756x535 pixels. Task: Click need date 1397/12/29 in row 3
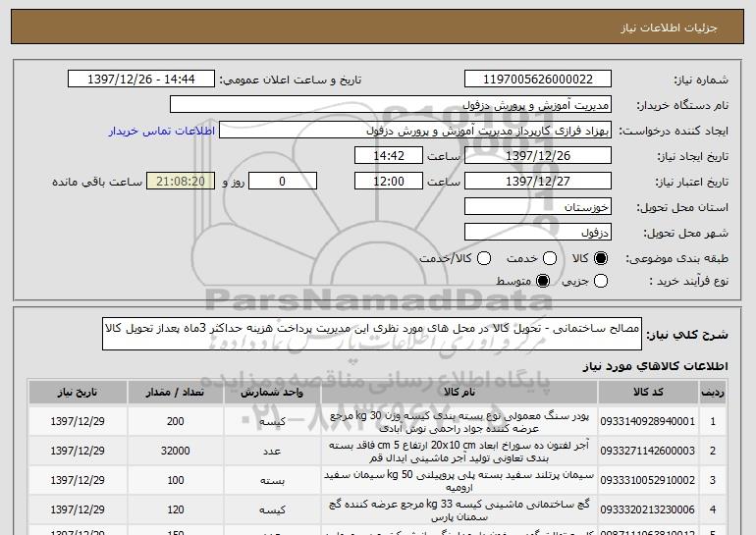tap(78, 480)
